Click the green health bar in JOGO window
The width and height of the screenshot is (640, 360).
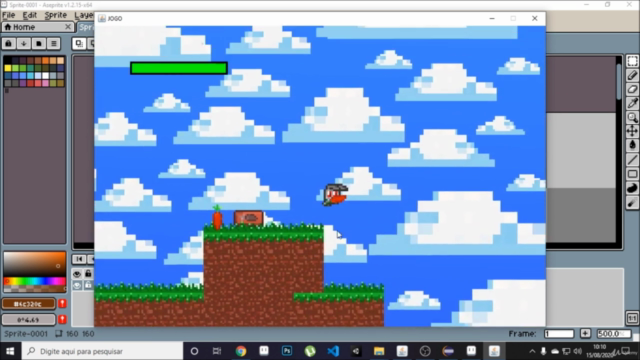point(179,68)
